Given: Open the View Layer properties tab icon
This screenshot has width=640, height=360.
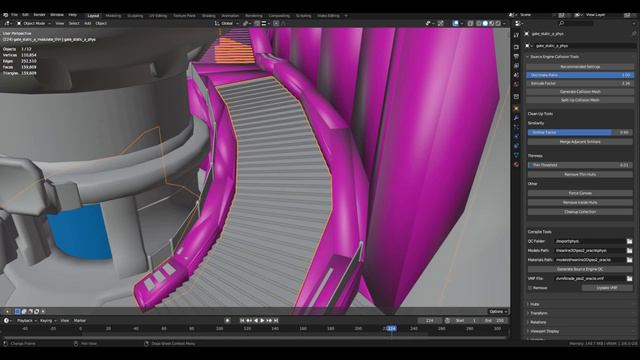Looking at the screenshot, I should point(516,66).
